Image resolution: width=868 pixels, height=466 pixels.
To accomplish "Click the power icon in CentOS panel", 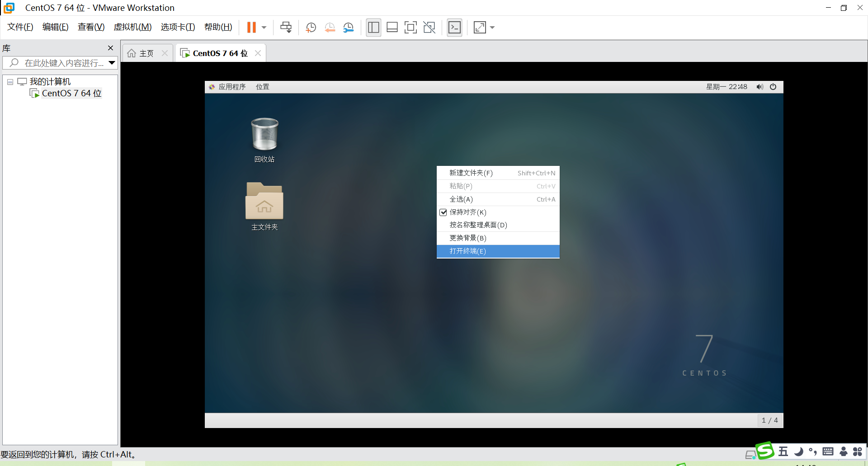I will point(773,87).
